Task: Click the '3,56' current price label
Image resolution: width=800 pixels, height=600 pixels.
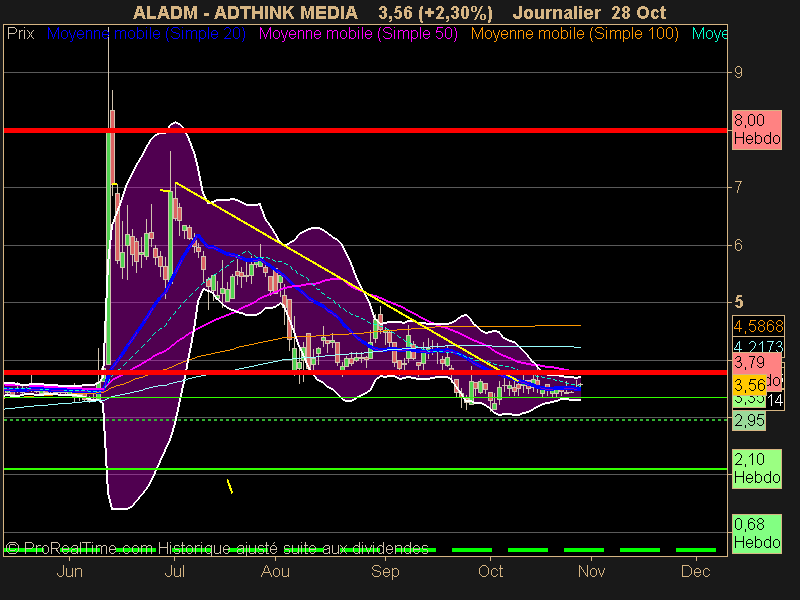Action: (749, 385)
